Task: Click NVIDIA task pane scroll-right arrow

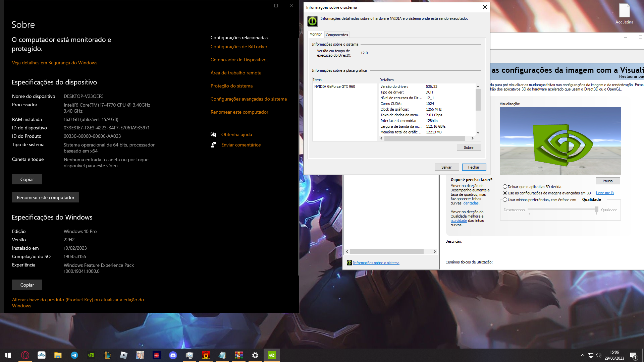Action: coord(434,251)
